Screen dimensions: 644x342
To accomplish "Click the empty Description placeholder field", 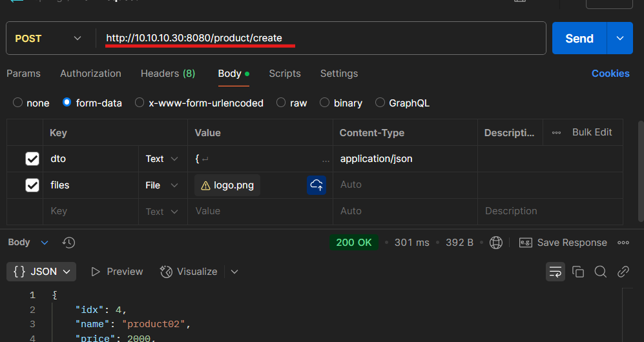I will coord(550,211).
